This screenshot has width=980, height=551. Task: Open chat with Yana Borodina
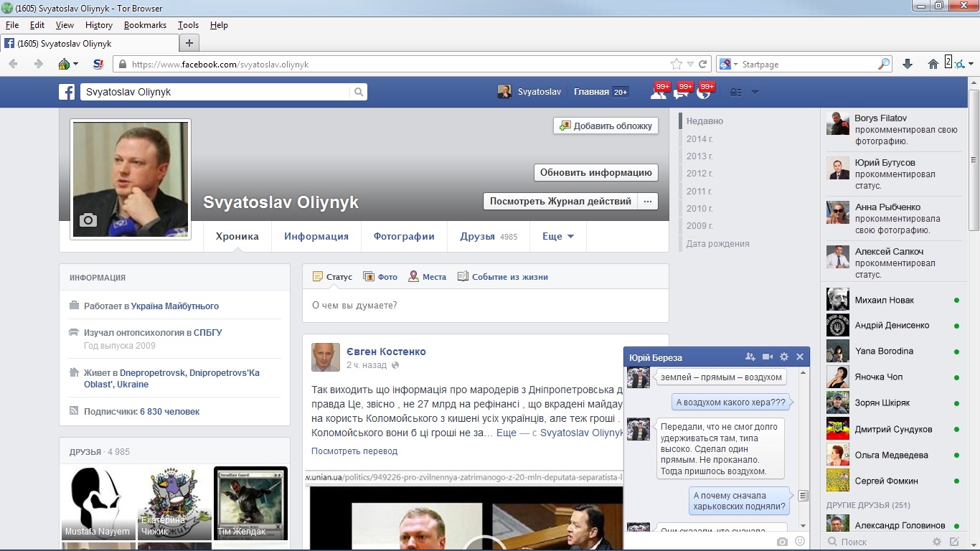pos(892,351)
